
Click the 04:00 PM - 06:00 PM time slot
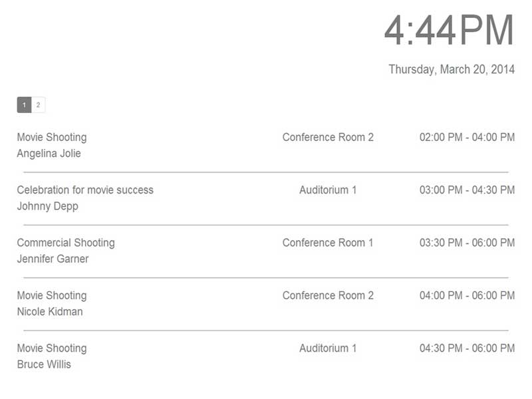tap(467, 295)
